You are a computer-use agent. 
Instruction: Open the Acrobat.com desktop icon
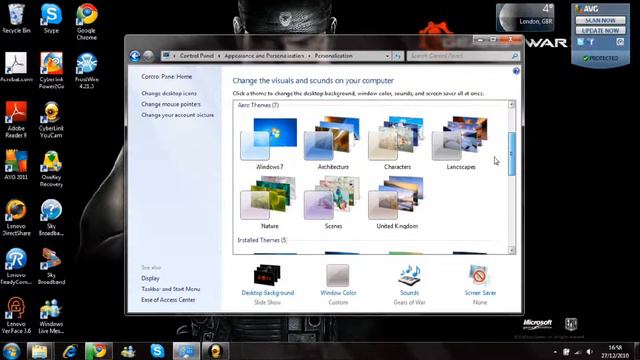(x=16, y=67)
